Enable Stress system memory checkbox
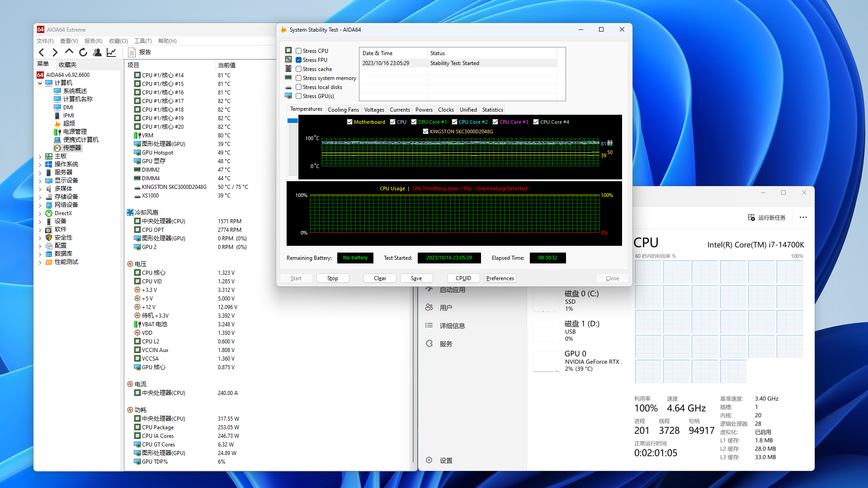This screenshot has width=868, height=488. pyautogui.click(x=299, y=78)
